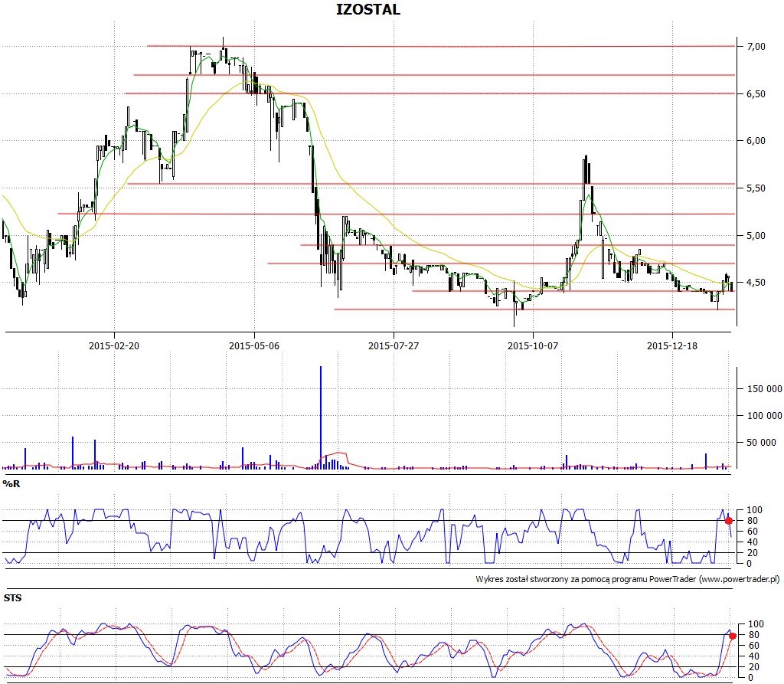Click the 2015-10-07 date label
The width and height of the screenshot is (784, 684).
533,345
